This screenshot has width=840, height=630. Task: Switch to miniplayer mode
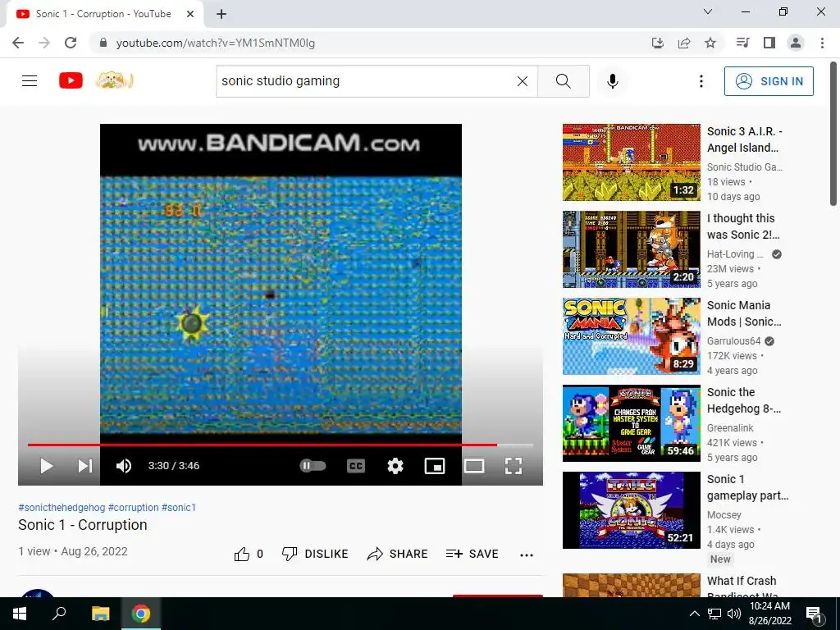[x=435, y=466]
